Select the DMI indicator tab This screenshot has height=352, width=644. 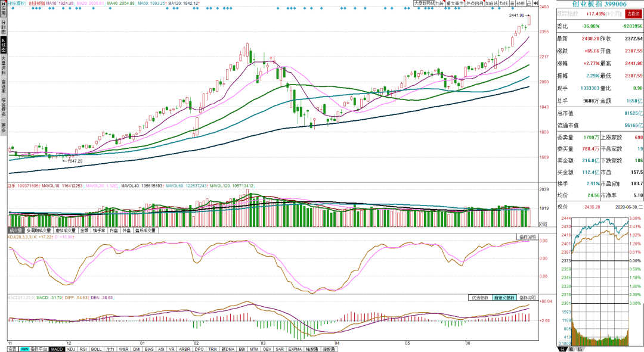pyautogui.click(x=137, y=349)
